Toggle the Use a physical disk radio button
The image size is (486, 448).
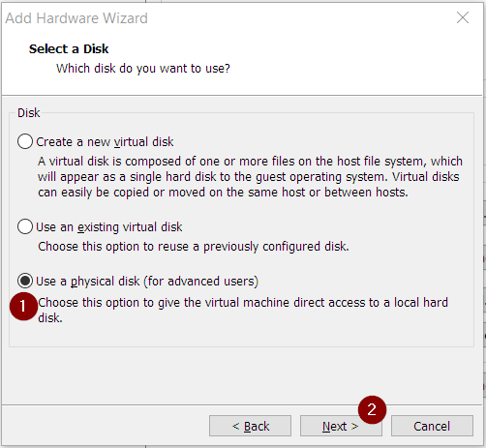(25, 281)
